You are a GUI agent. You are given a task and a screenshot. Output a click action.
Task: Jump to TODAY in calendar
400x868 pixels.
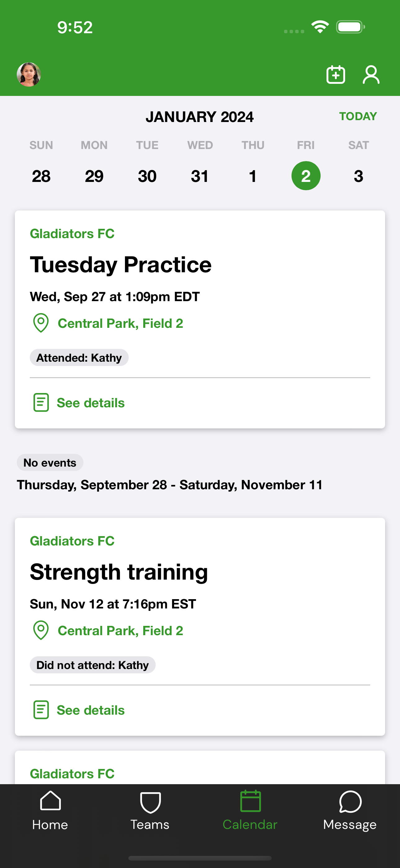click(358, 116)
